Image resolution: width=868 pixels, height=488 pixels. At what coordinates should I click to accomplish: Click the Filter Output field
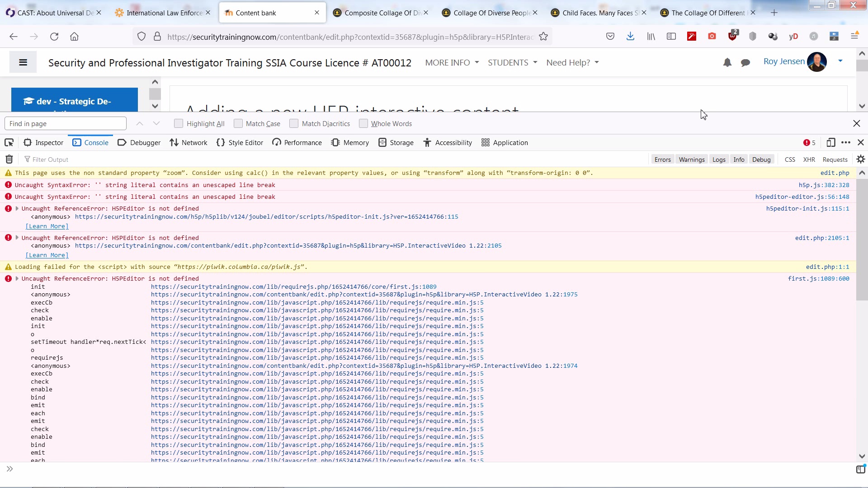(x=335, y=160)
